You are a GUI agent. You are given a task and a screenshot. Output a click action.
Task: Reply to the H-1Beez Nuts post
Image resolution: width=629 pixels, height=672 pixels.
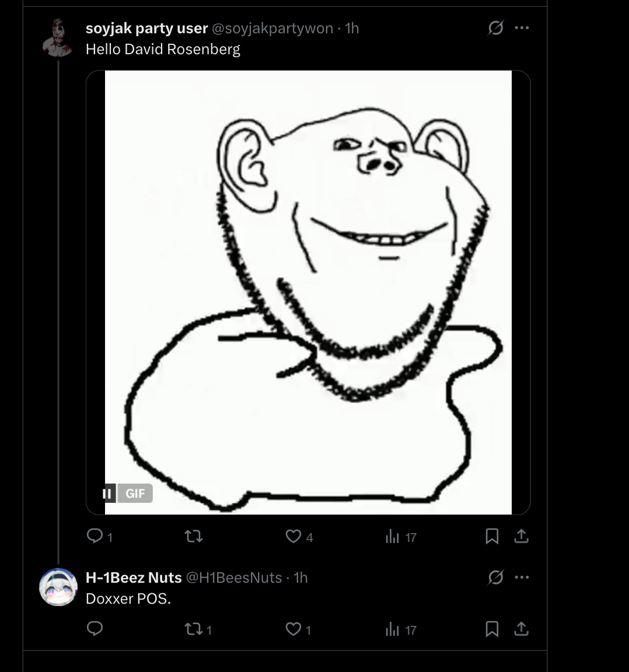point(95,629)
